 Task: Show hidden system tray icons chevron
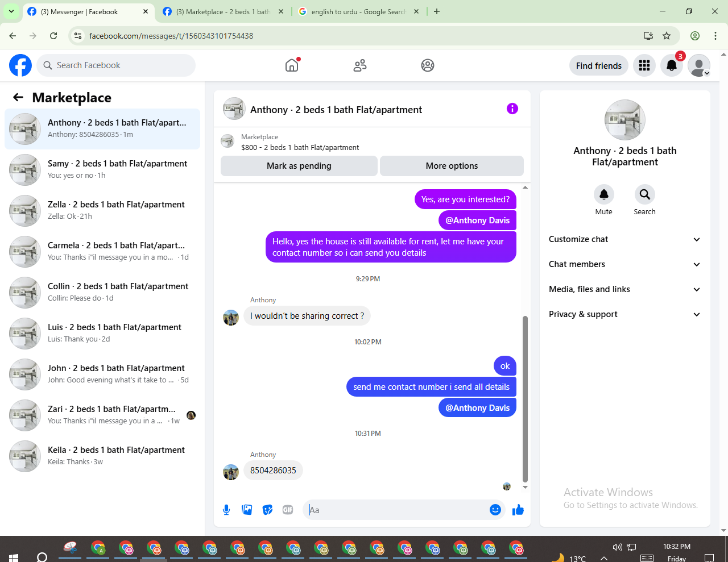click(604, 557)
